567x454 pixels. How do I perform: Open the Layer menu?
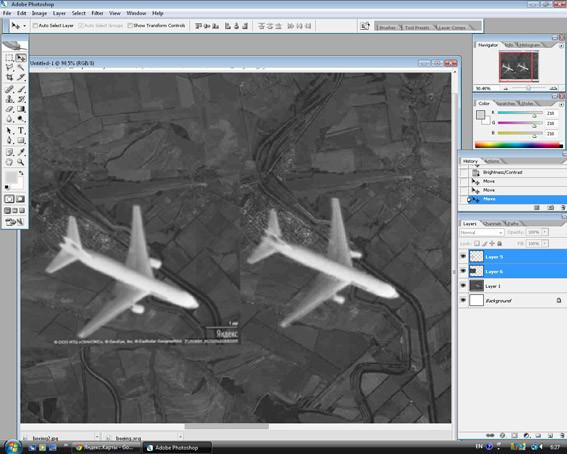[59, 13]
